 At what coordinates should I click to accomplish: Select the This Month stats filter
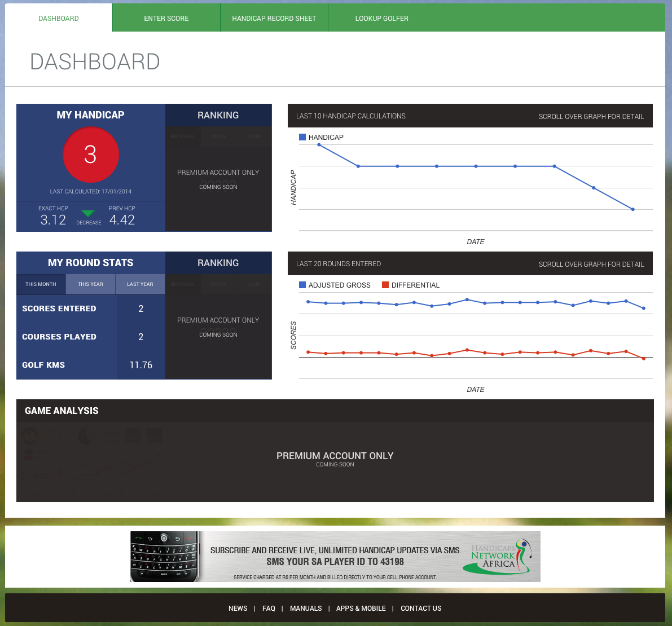[x=41, y=284]
